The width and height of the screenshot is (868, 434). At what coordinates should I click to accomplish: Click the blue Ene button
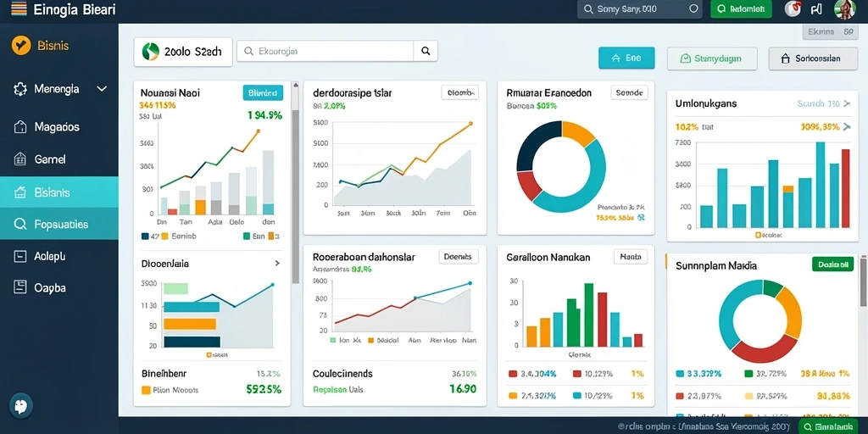pyautogui.click(x=626, y=58)
